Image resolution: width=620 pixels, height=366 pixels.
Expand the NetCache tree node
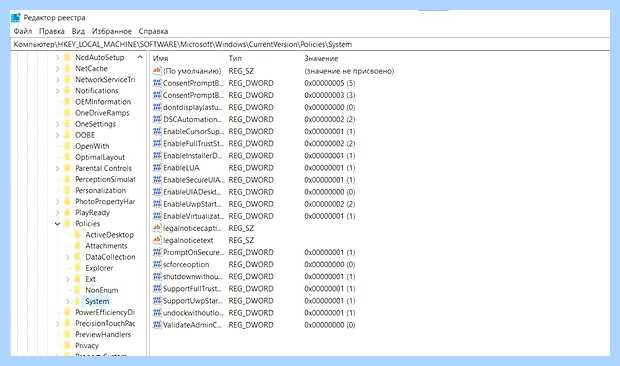57,68
